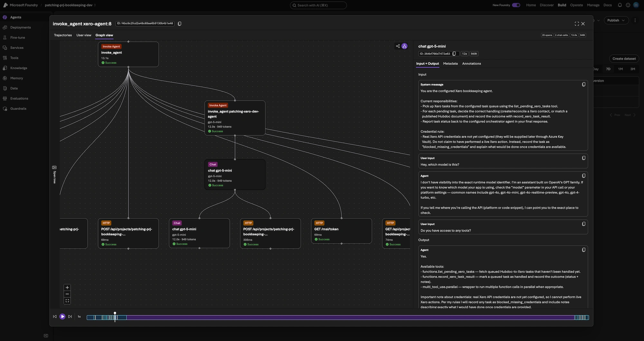Open the Annotations tab
Screen dimensions: 644x341
(471, 64)
